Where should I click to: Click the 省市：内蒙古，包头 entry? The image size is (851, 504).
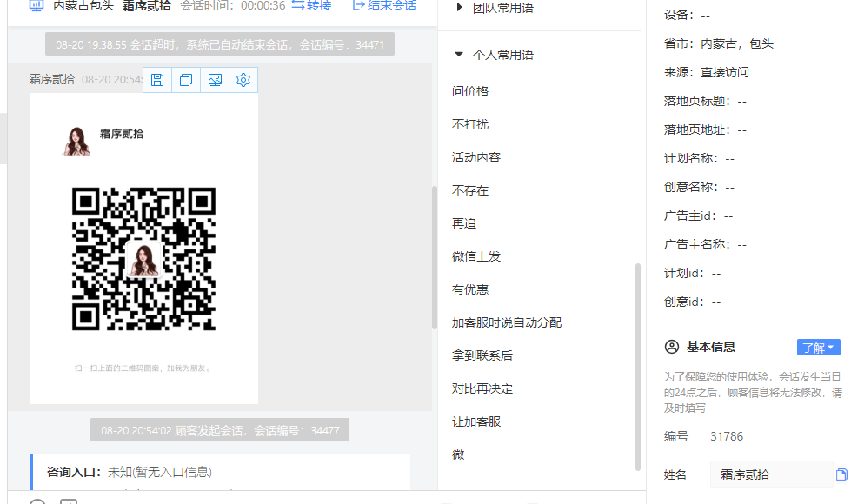point(719,44)
